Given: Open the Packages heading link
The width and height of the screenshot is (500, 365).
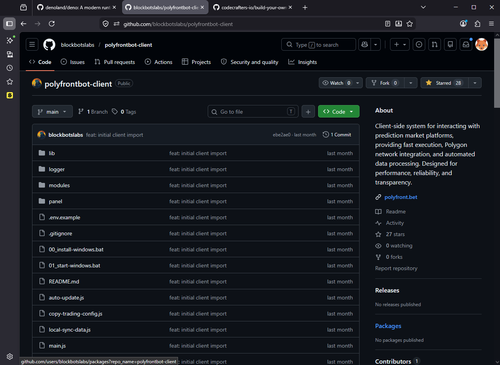Looking at the screenshot, I should click(388, 326).
